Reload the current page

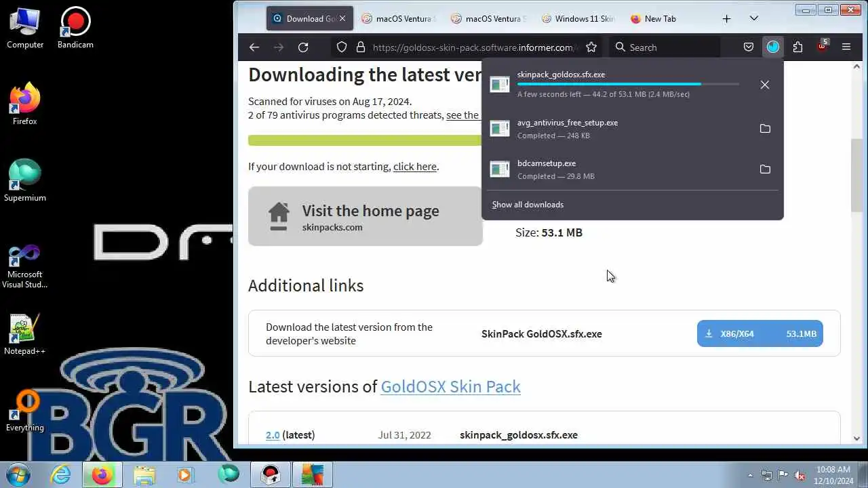point(303,47)
